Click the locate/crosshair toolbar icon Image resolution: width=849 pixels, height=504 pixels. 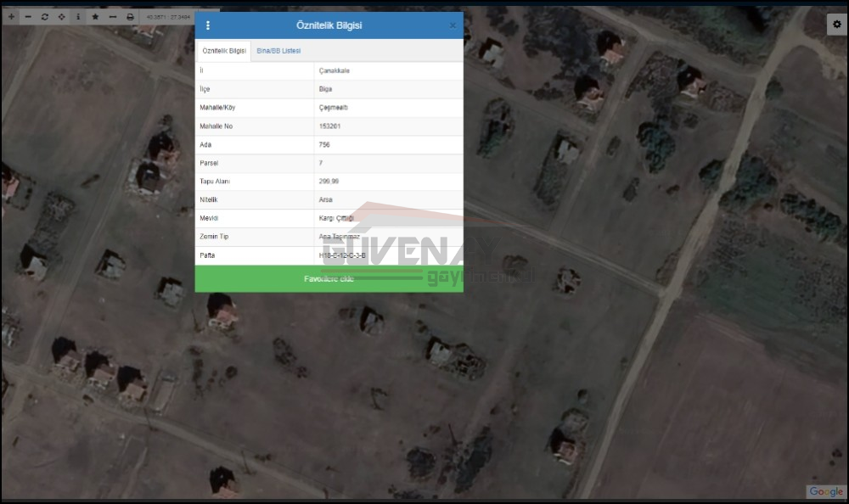point(61,17)
